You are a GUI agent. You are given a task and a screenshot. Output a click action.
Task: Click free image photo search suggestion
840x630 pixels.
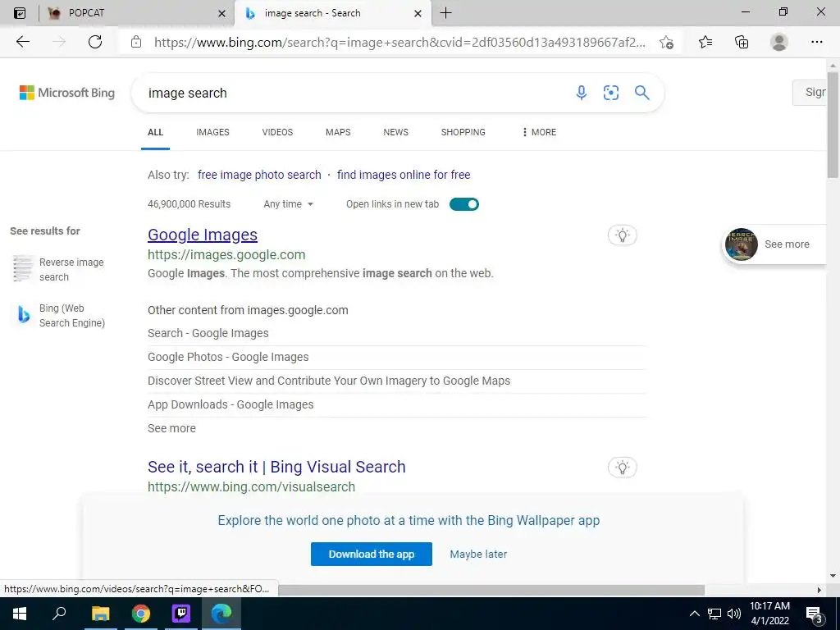point(259,175)
